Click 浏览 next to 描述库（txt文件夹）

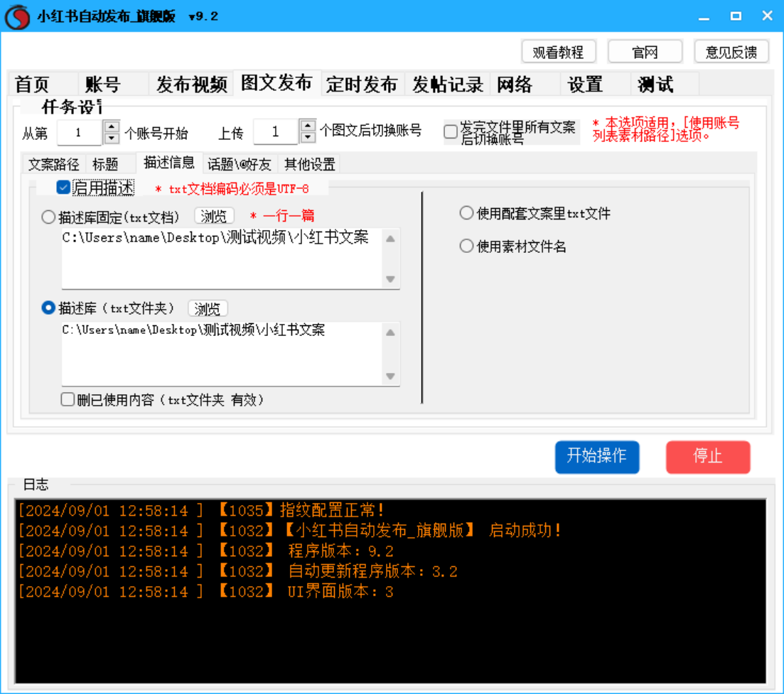tap(208, 309)
